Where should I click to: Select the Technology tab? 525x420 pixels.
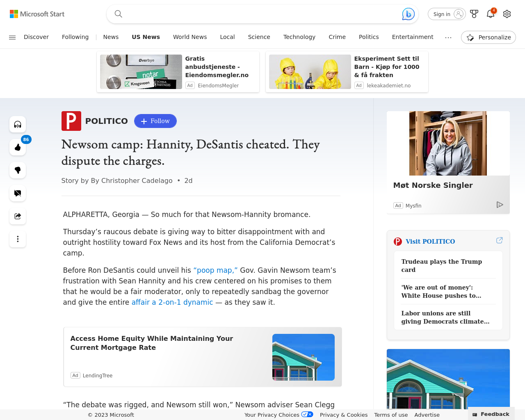pos(299,37)
